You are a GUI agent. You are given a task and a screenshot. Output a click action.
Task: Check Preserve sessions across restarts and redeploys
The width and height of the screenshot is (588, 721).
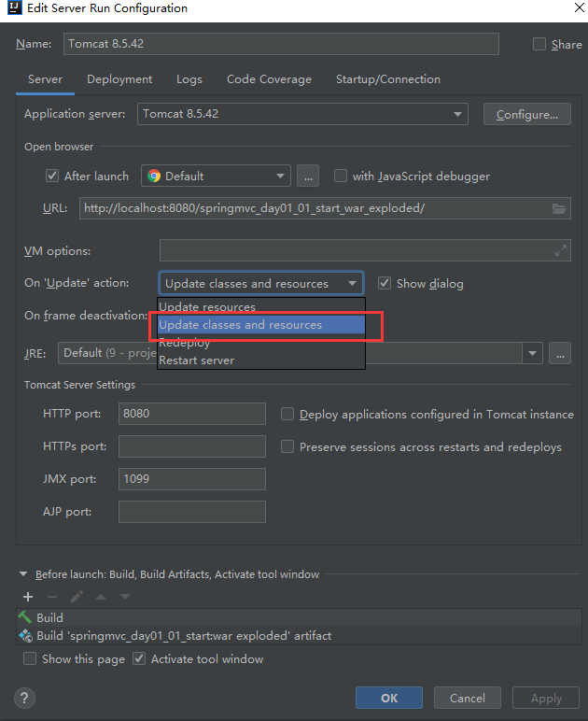[287, 446]
